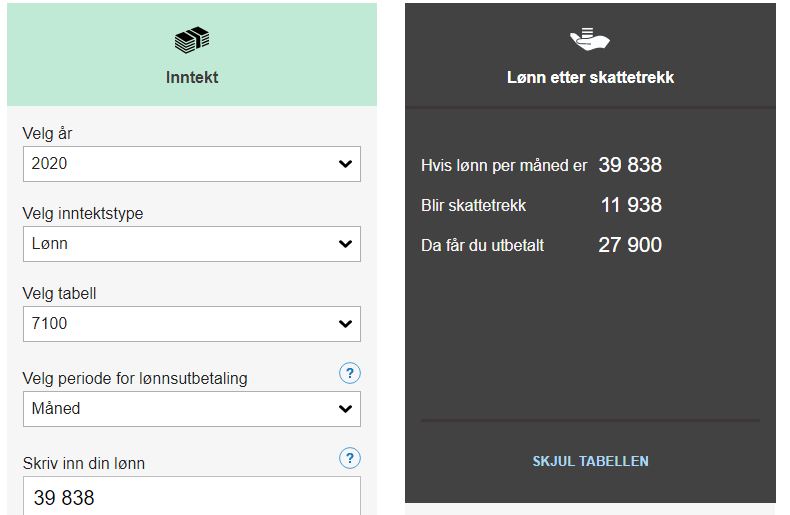Click the help icon beside lønnsutbetaling period
Viewport: 790px width, 515px height.
coord(350,373)
